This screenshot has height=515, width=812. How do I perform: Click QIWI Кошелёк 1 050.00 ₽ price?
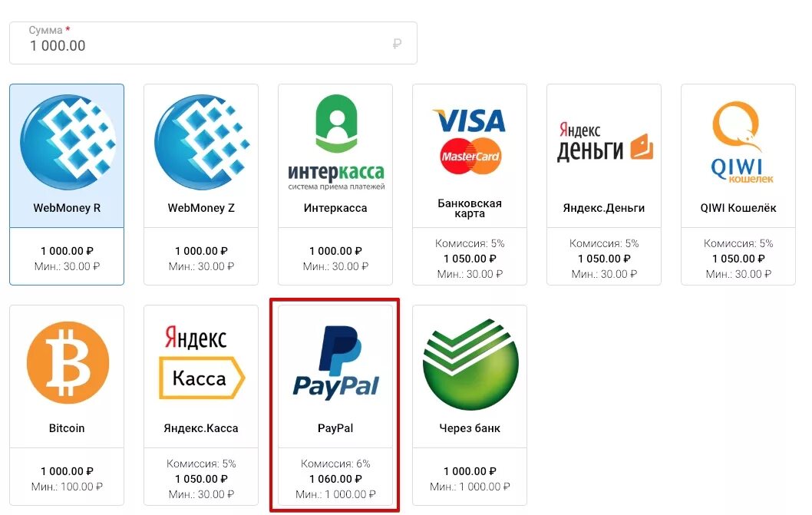tap(738, 259)
